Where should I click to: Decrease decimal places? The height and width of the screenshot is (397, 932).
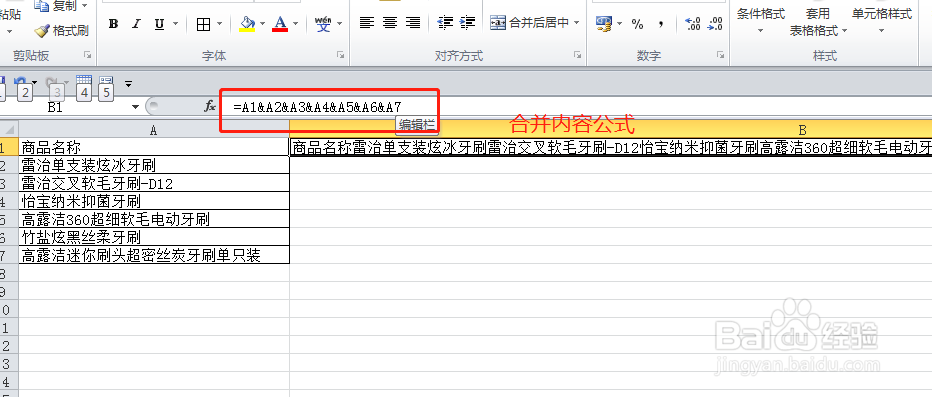coord(716,24)
